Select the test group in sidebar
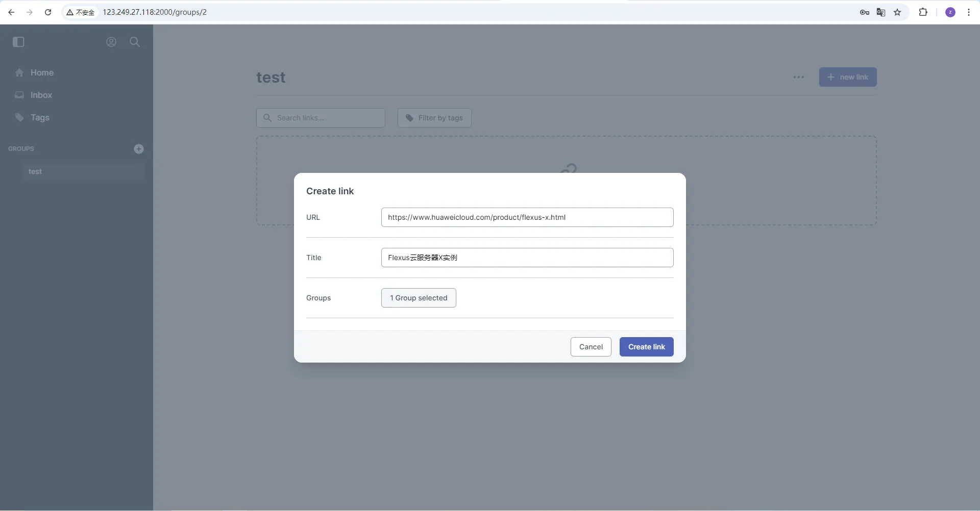The width and height of the screenshot is (980, 511). (x=35, y=171)
